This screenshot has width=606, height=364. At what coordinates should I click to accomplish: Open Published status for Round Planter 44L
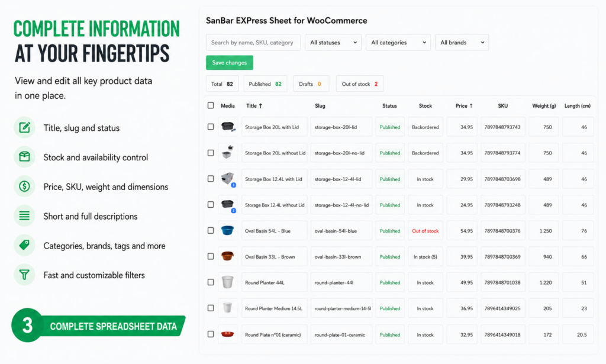click(390, 282)
